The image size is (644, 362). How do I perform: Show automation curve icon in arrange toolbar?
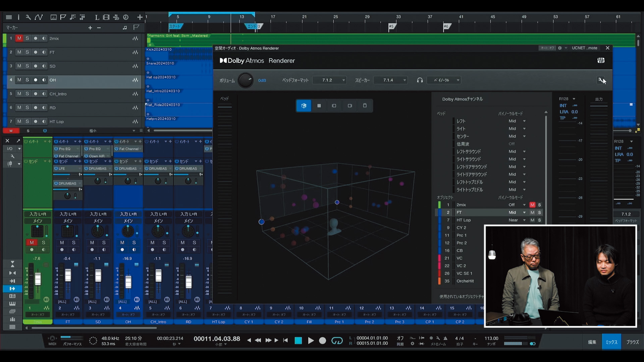click(x=39, y=17)
